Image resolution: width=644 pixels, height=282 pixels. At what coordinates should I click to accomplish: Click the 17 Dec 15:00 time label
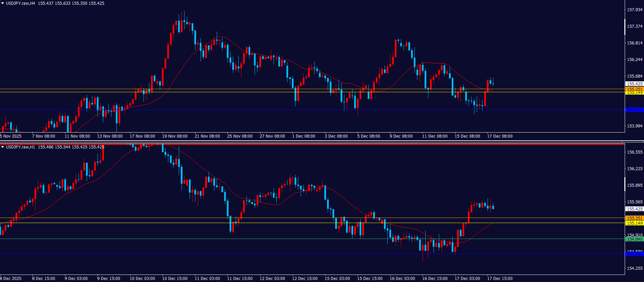[x=500, y=279]
